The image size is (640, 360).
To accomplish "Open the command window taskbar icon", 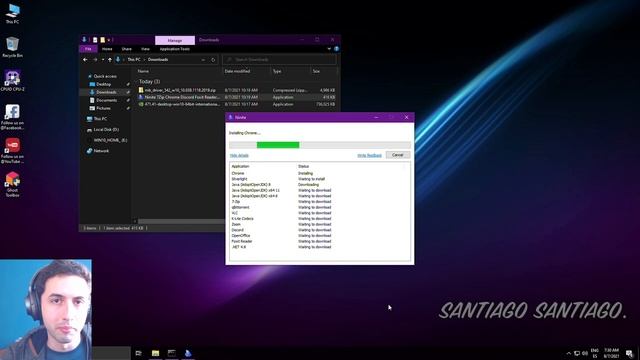I will point(172,353).
